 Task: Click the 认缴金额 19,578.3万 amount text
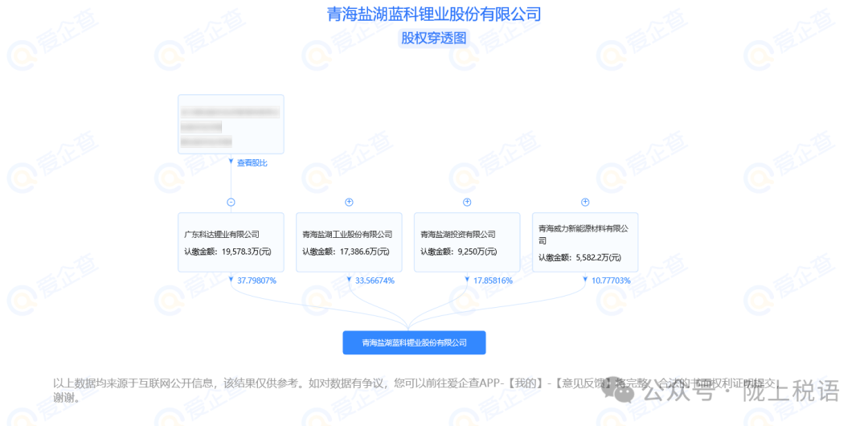tap(227, 252)
